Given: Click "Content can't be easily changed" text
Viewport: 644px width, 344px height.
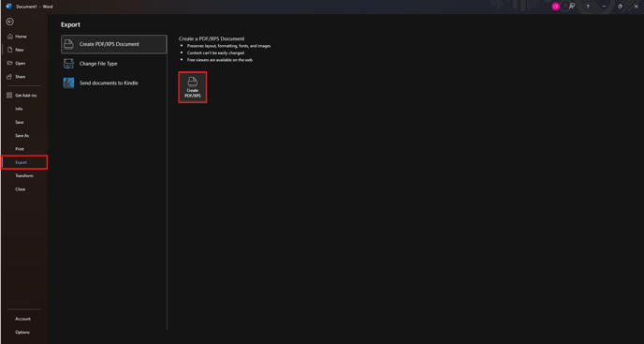Looking at the screenshot, I should 215,53.
